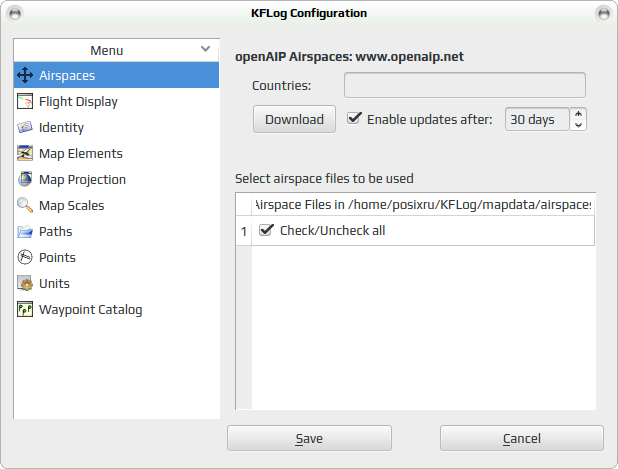
Task: Select the Airspaces menu entry
Action: tap(116, 75)
